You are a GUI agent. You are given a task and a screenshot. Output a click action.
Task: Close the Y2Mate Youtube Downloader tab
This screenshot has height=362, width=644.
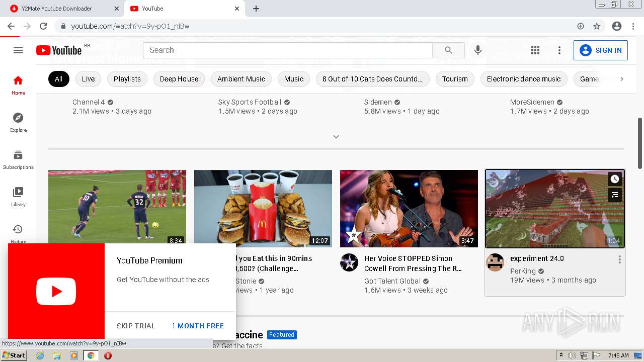click(117, 9)
